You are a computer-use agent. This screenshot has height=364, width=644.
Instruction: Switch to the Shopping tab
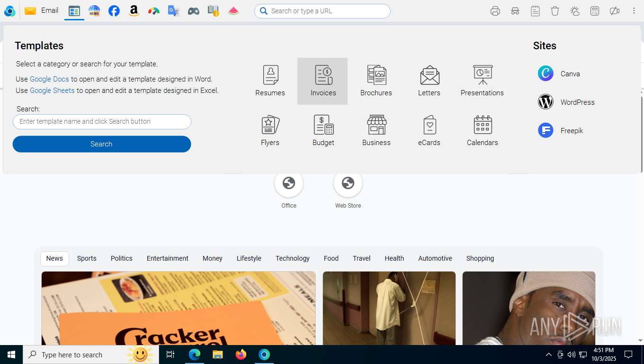pyautogui.click(x=480, y=258)
